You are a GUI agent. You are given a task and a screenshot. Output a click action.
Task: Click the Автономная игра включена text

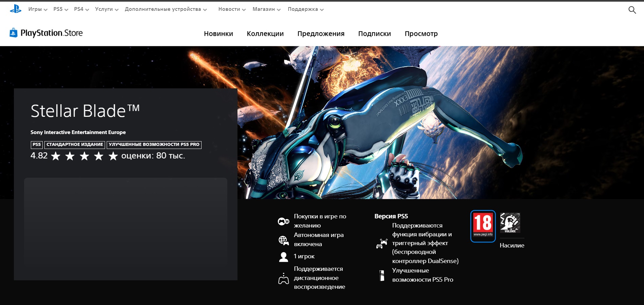point(319,239)
